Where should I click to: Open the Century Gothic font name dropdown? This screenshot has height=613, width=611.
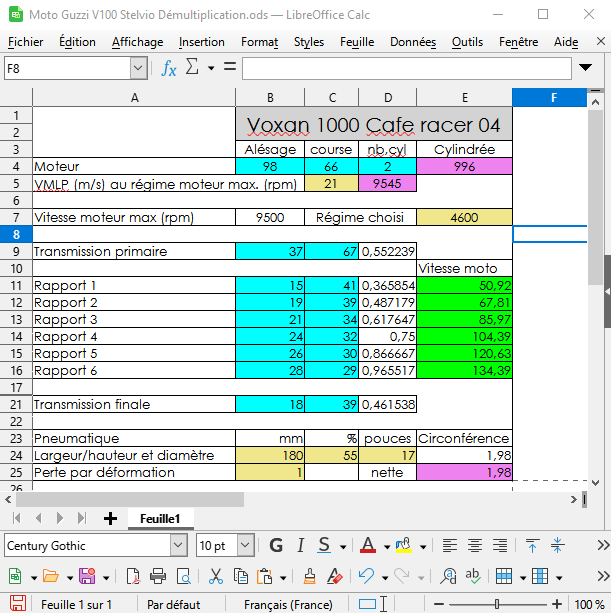pyautogui.click(x=178, y=545)
